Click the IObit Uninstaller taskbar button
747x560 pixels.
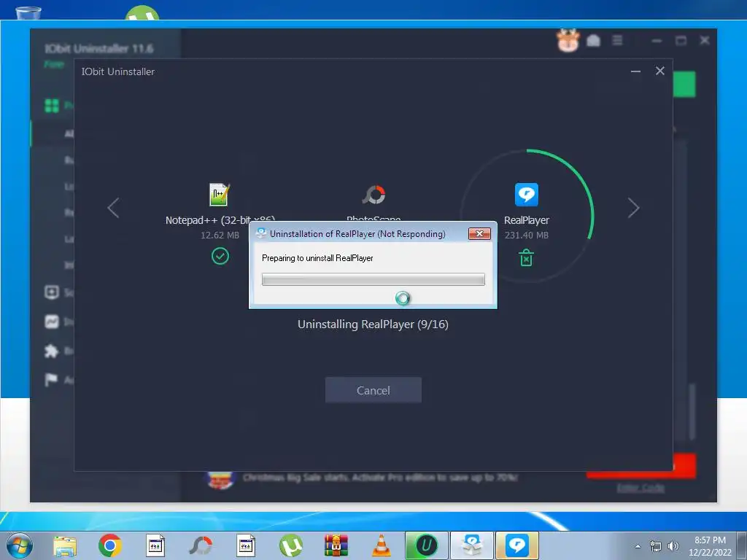426,545
